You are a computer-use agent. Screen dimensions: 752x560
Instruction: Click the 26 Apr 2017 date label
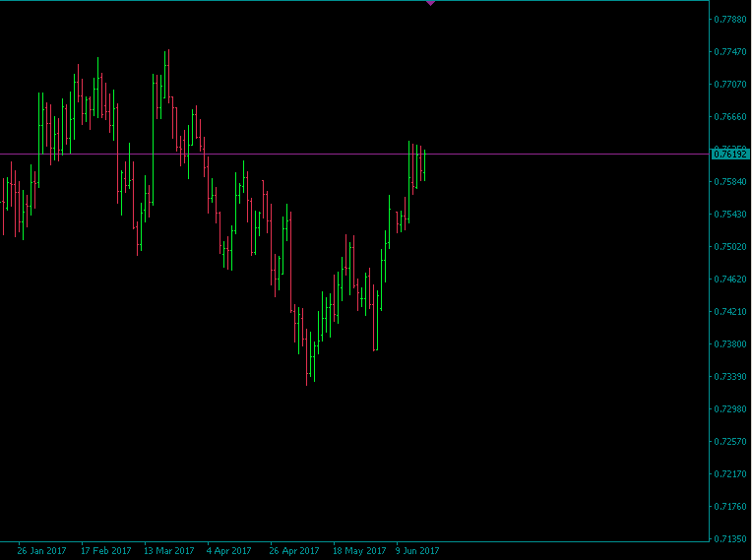tap(294, 551)
